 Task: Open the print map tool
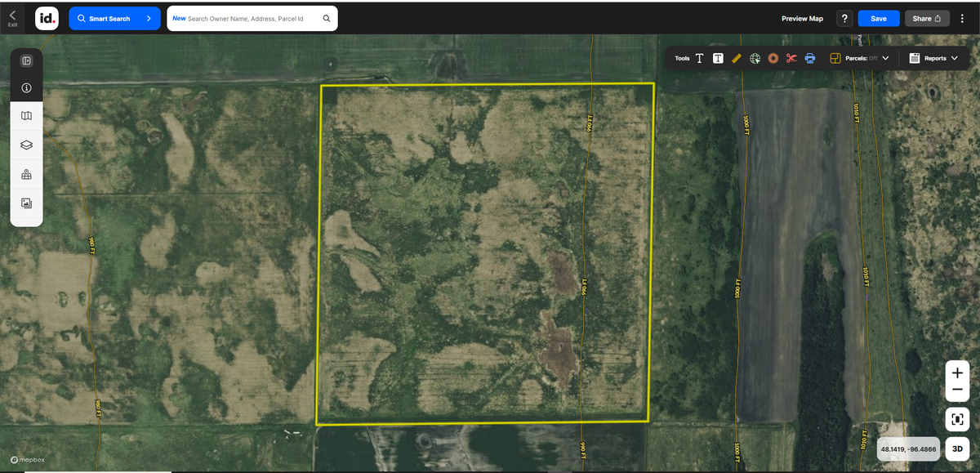[x=809, y=58]
